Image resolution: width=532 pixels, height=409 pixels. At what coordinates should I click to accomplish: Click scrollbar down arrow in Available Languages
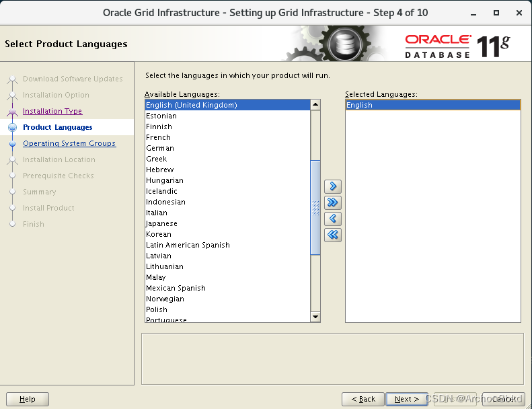315,317
